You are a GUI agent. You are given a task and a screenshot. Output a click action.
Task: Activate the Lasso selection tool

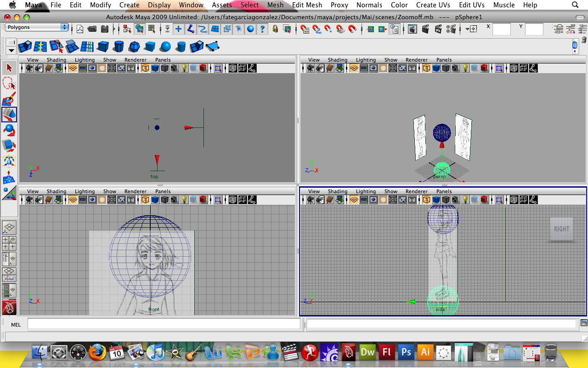[9, 84]
